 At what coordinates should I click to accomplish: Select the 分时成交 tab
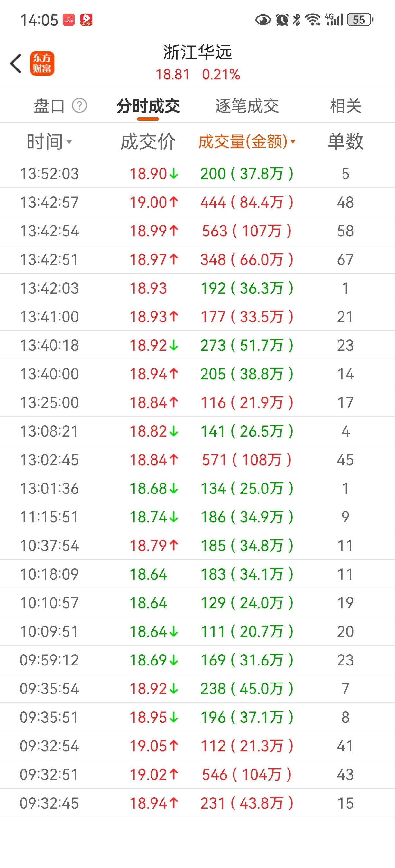(148, 106)
